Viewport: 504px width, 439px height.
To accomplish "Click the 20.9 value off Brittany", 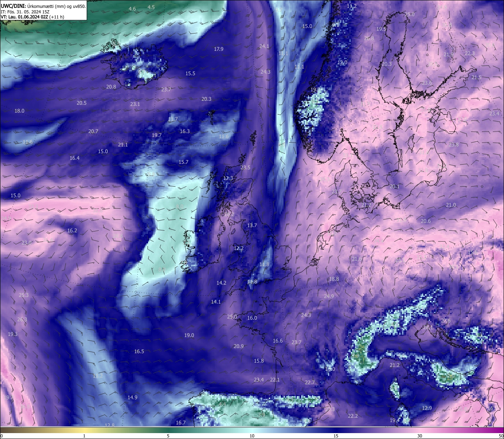I will [239, 346].
